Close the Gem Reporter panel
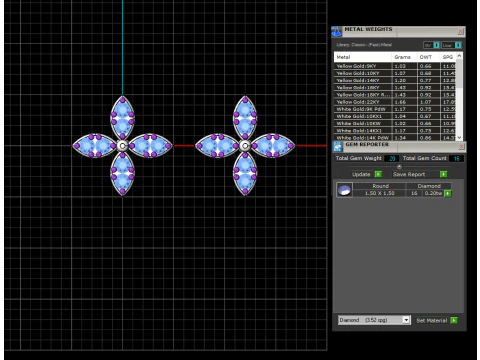The image size is (480, 360). click(x=462, y=146)
